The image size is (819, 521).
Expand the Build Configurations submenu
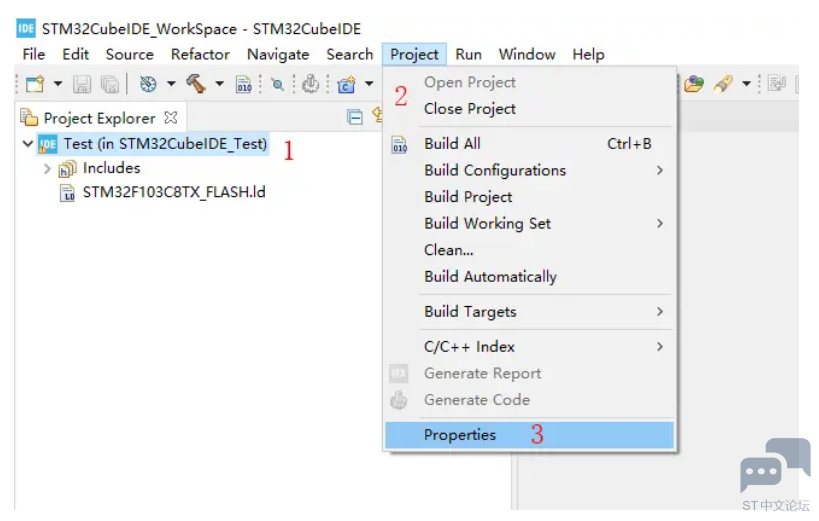click(530, 170)
